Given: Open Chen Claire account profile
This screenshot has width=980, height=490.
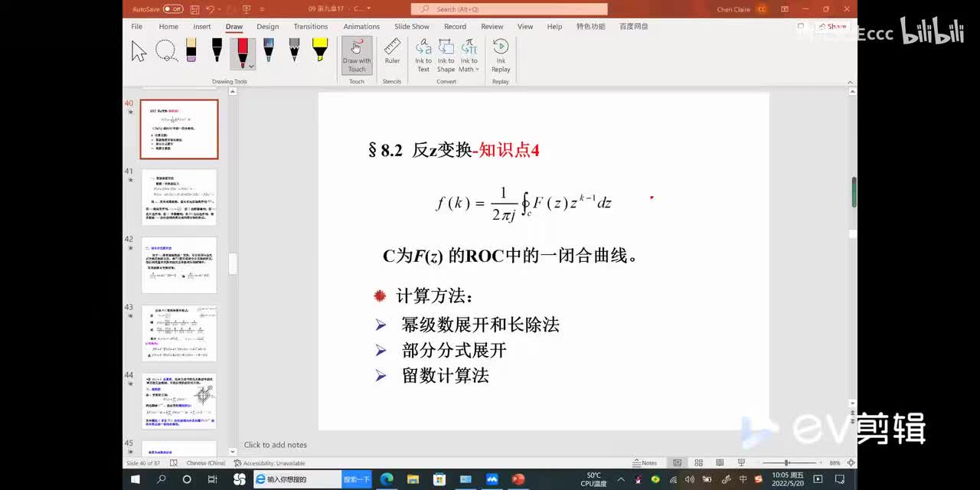Looking at the screenshot, I should tap(741, 9).
